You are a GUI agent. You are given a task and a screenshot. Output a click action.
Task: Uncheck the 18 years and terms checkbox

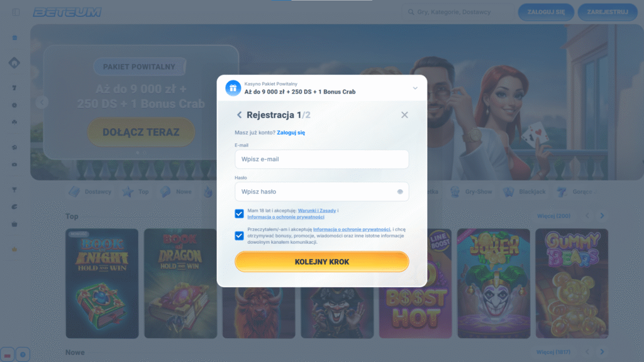point(239,214)
